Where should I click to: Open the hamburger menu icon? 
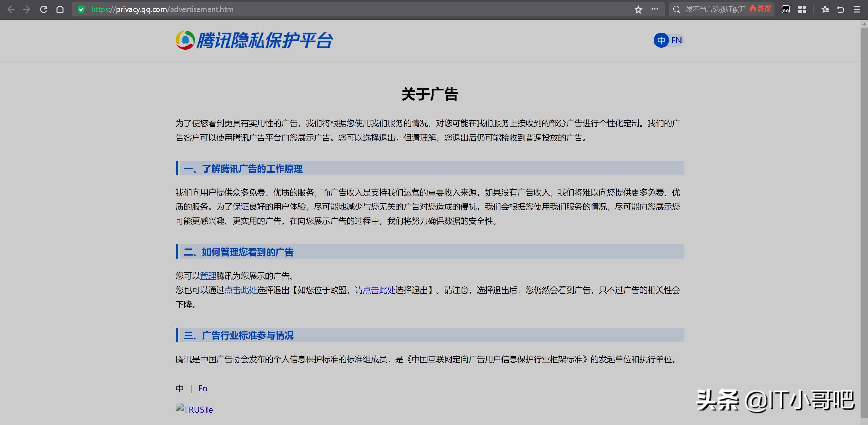click(857, 9)
